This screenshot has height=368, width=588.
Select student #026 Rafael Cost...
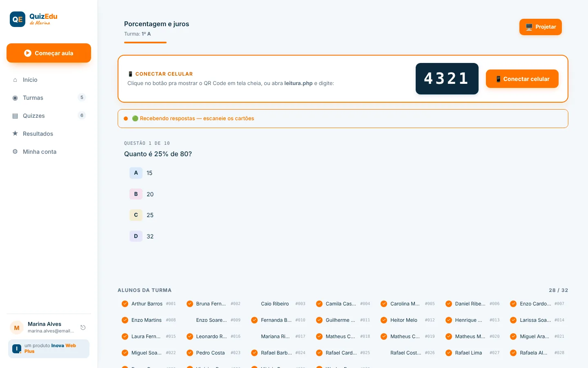point(408,353)
